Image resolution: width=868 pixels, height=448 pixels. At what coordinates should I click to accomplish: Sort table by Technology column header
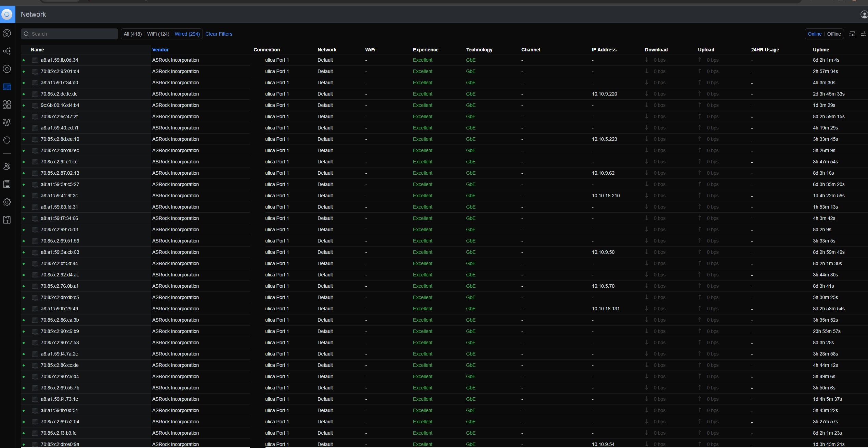(479, 50)
